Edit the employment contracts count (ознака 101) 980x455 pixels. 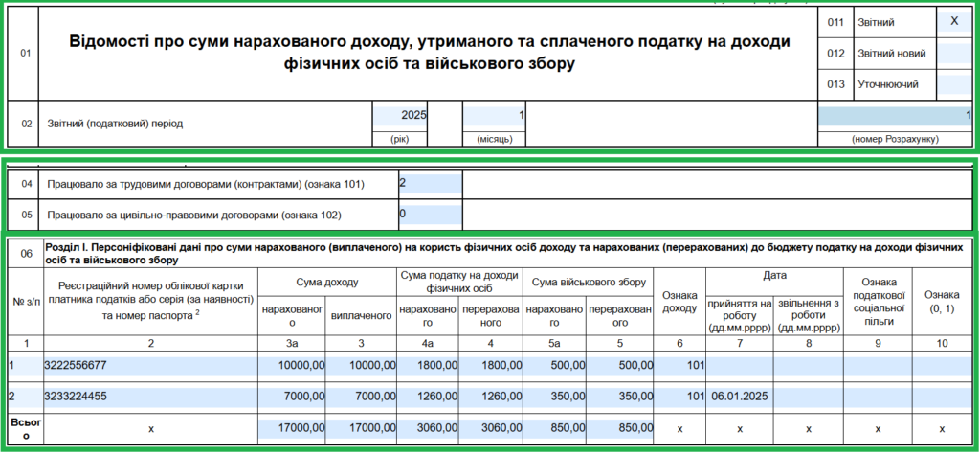click(430, 183)
